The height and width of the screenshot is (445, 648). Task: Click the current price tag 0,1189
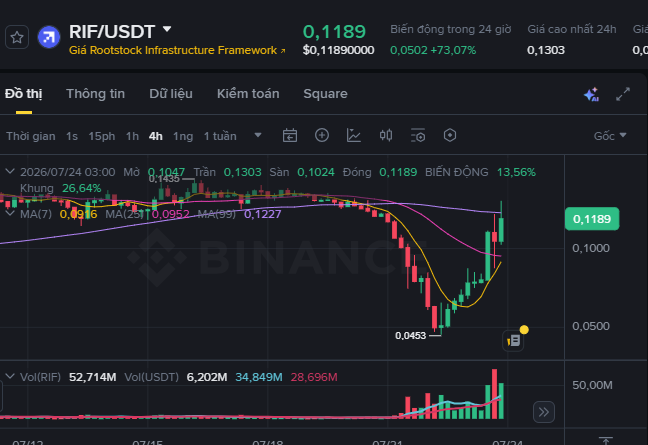pyautogui.click(x=592, y=219)
